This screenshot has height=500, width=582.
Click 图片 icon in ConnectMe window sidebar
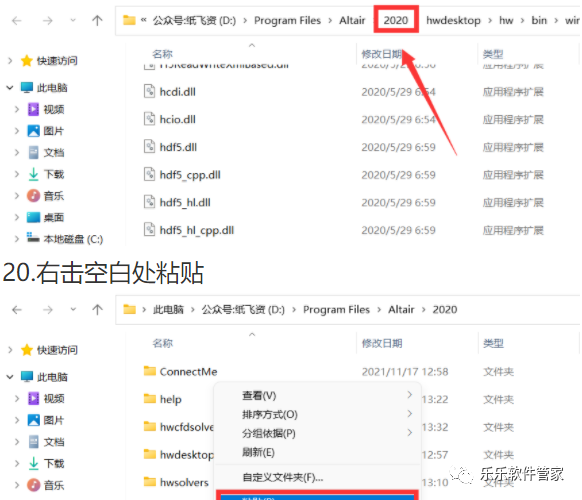click(x=33, y=420)
